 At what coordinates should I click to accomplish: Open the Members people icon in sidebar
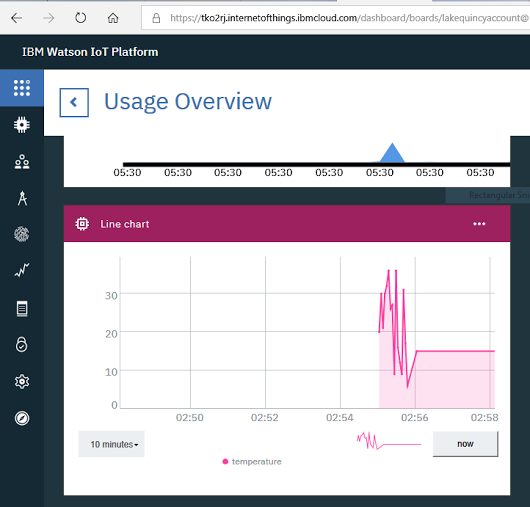click(x=22, y=162)
